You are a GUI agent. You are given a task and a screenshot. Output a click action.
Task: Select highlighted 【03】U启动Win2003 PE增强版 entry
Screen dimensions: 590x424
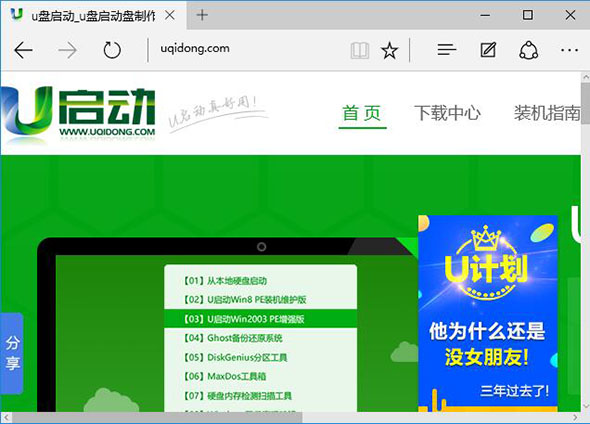pyautogui.click(x=260, y=319)
